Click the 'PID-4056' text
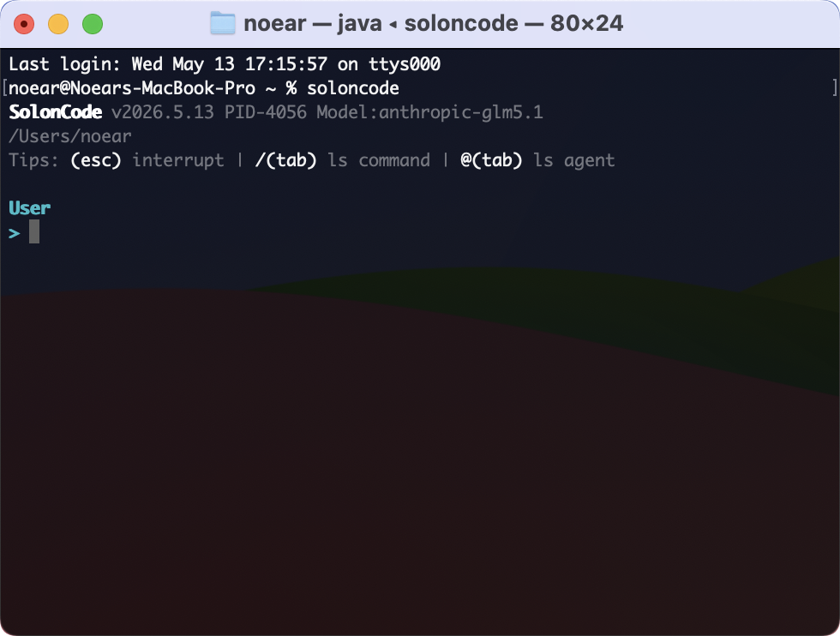This screenshot has width=840, height=636. tap(266, 112)
